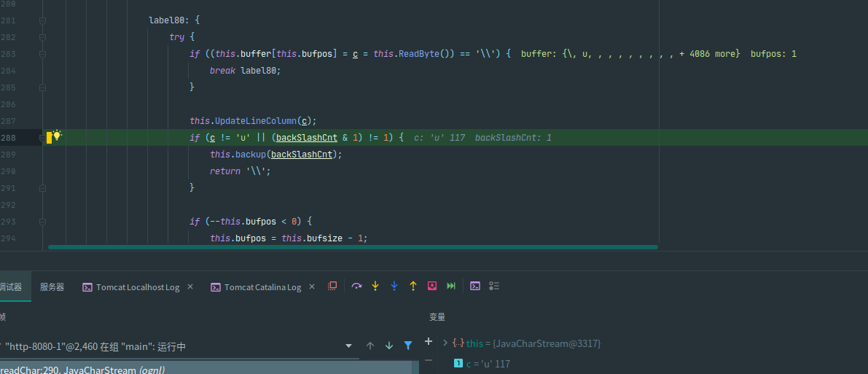Click the green Run to Cursor icon
The height and width of the screenshot is (374, 868).
tap(451, 287)
